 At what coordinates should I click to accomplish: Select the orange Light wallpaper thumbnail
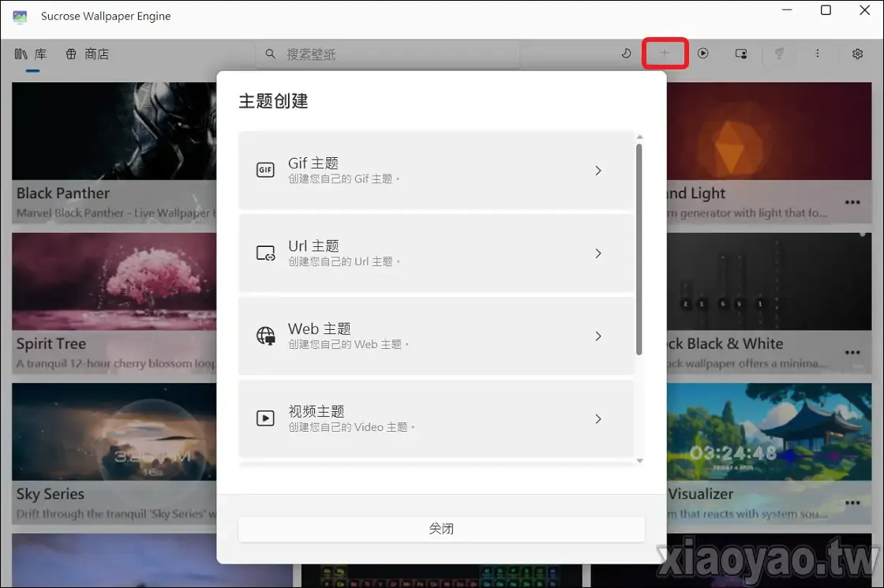click(x=769, y=131)
